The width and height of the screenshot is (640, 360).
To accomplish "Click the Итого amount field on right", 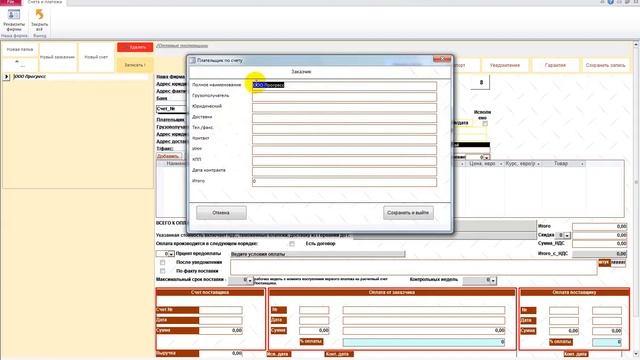I will click(600, 226).
